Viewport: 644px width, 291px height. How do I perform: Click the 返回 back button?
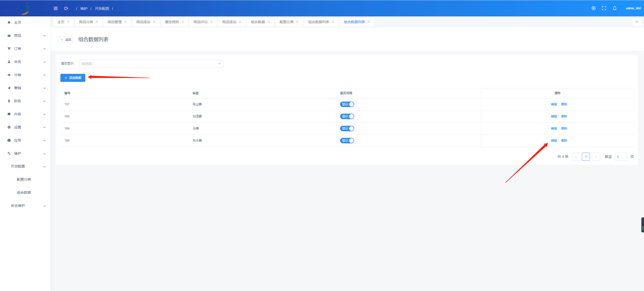(66, 40)
